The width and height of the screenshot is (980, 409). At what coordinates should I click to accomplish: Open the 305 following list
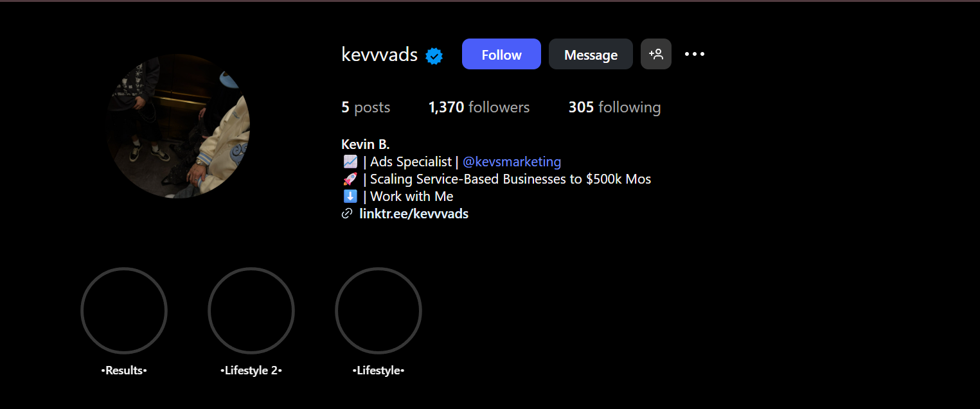(614, 107)
